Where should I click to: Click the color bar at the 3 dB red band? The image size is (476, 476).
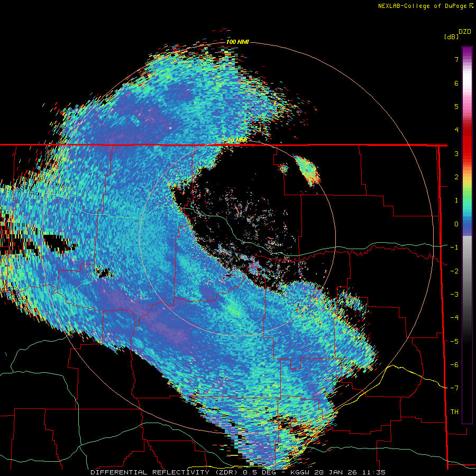467,153
